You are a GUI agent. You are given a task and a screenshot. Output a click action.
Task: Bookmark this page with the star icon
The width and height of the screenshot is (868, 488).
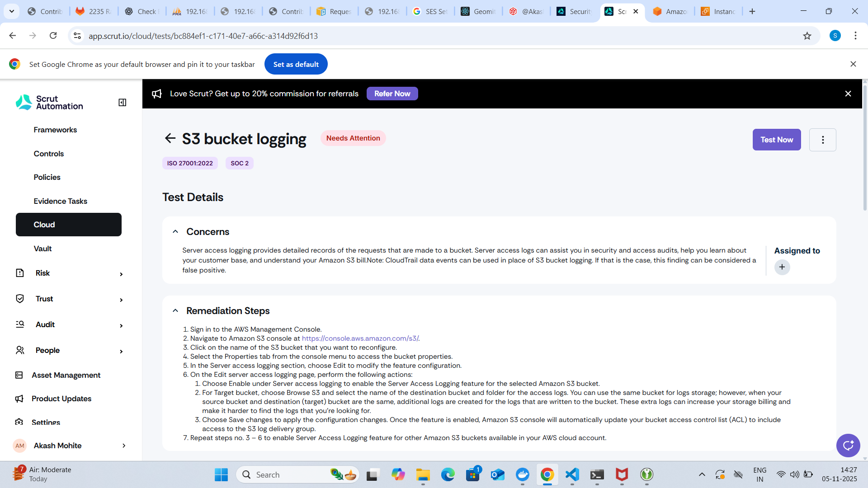(807, 36)
